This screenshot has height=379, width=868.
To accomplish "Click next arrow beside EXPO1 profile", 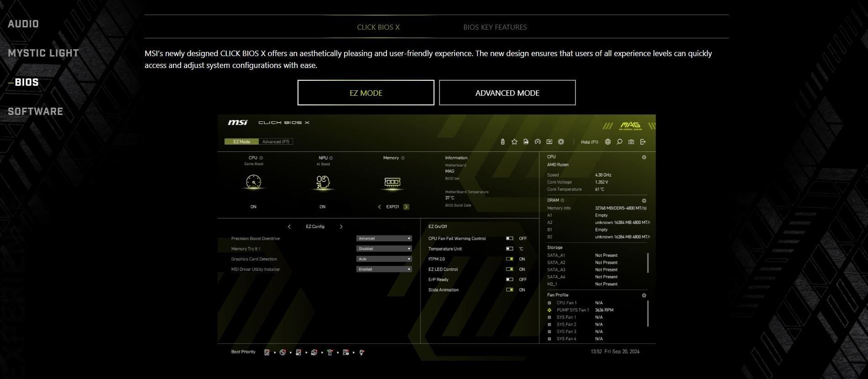I will click(x=406, y=207).
